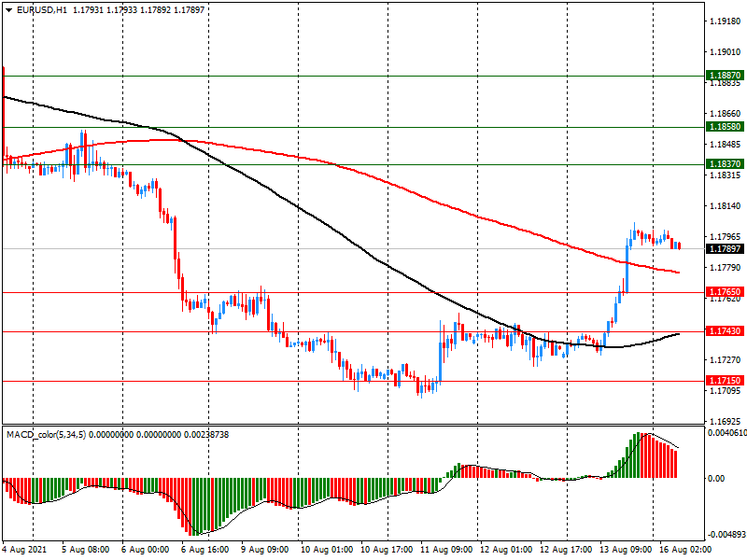The width and height of the screenshot is (747, 560).
Task: Click the 4 Aug 2021 time axis label
Action: pos(25,550)
